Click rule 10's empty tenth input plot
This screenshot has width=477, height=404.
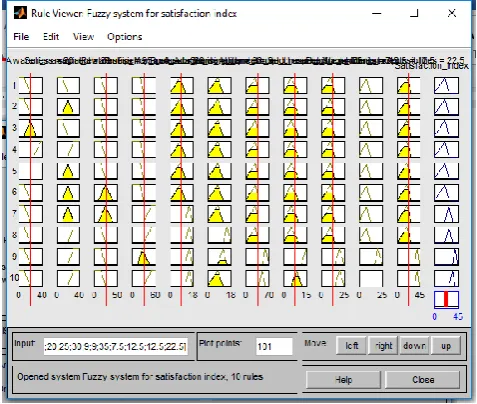coord(371,278)
